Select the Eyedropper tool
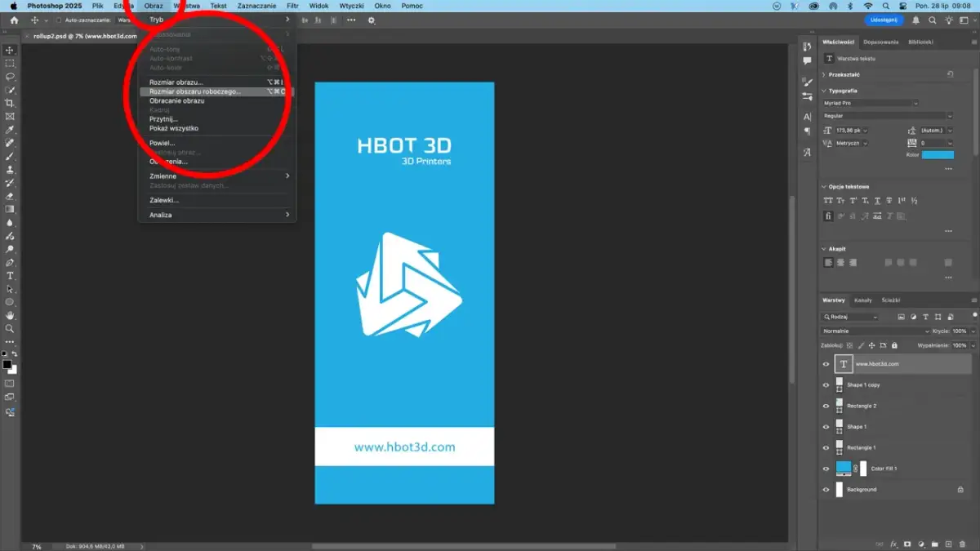This screenshot has height=551, width=980. pos(10,127)
